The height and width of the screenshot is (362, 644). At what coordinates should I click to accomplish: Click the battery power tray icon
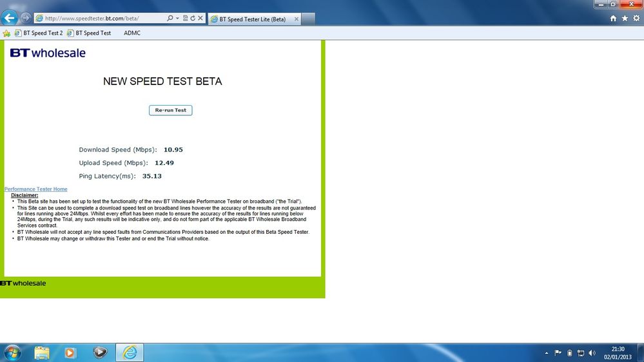point(570,353)
